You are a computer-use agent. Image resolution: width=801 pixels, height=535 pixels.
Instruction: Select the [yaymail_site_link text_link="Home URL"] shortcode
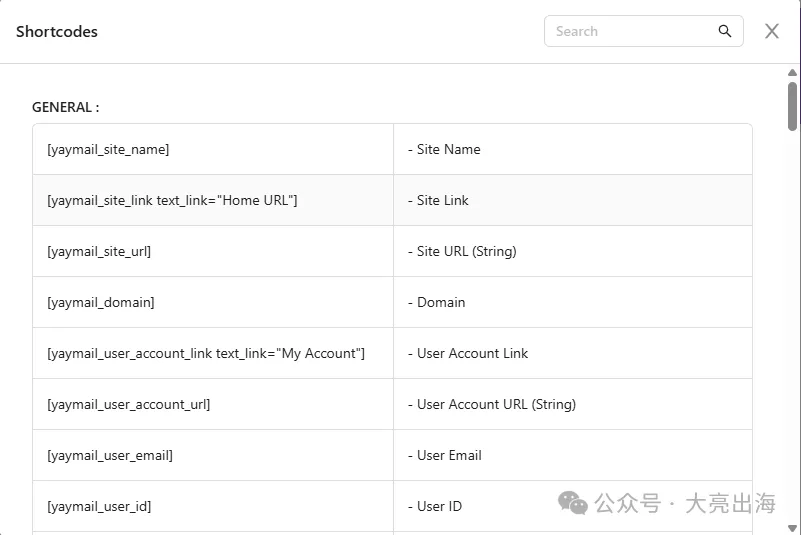pyautogui.click(x=172, y=200)
